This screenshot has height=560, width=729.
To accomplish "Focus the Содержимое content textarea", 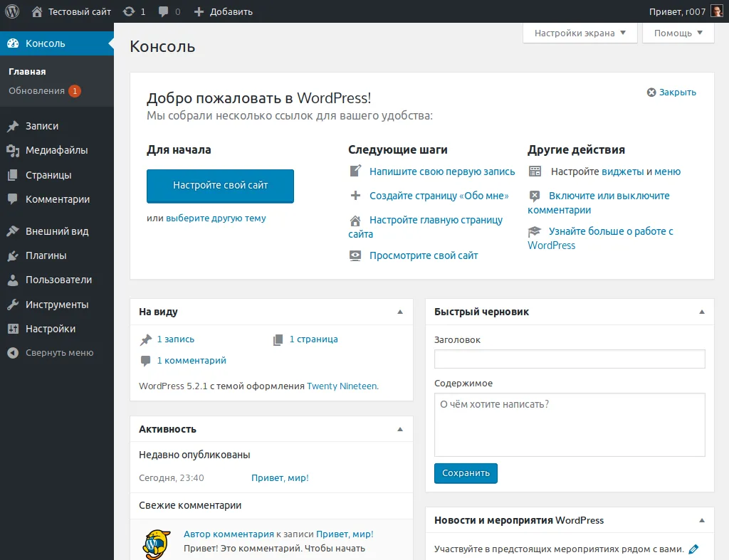I will pos(570,425).
